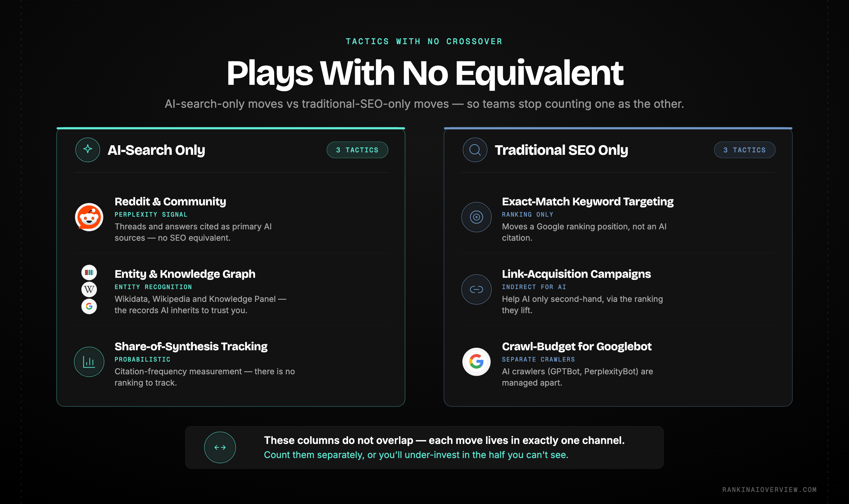Viewport: 849px width, 504px height.
Task: Click the description 'Citation-frequency measurement'
Action: coord(205,377)
